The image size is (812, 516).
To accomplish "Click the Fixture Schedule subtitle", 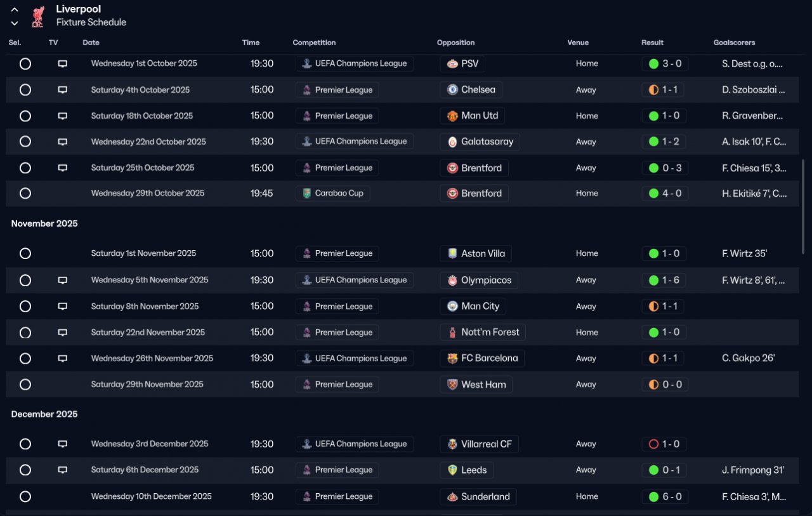I will click(x=91, y=22).
